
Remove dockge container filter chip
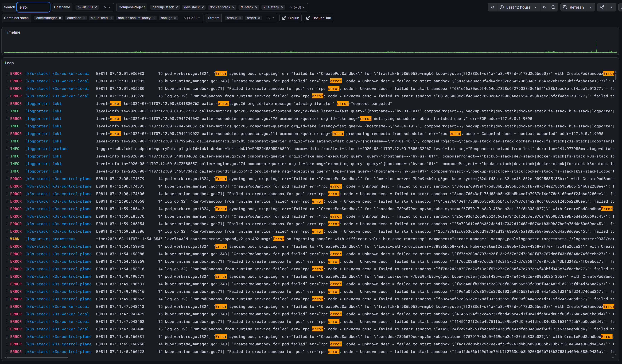click(175, 18)
